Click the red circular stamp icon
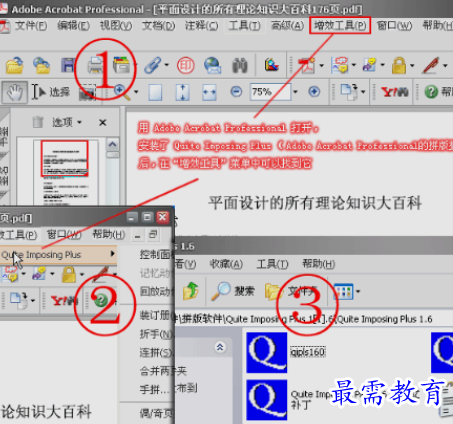The width and height of the screenshot is (453, 424). (x=186, y=65)
